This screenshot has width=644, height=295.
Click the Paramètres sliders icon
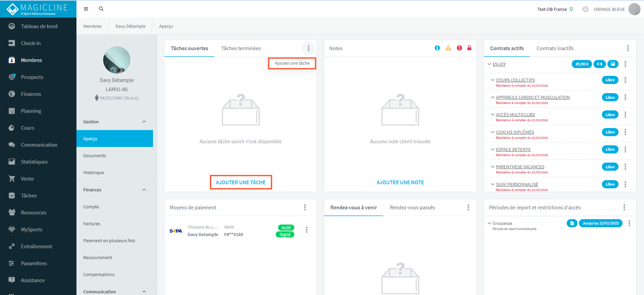(12, 263)
